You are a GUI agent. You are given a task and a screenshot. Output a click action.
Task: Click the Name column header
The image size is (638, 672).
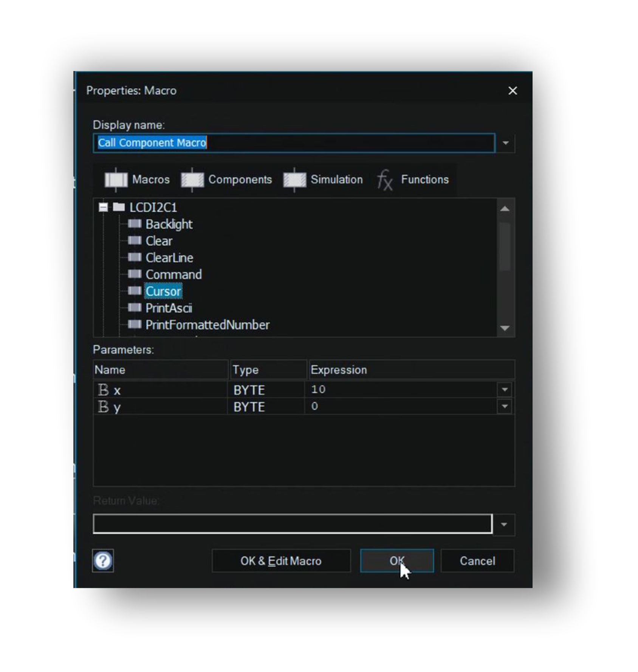(161, 370)
